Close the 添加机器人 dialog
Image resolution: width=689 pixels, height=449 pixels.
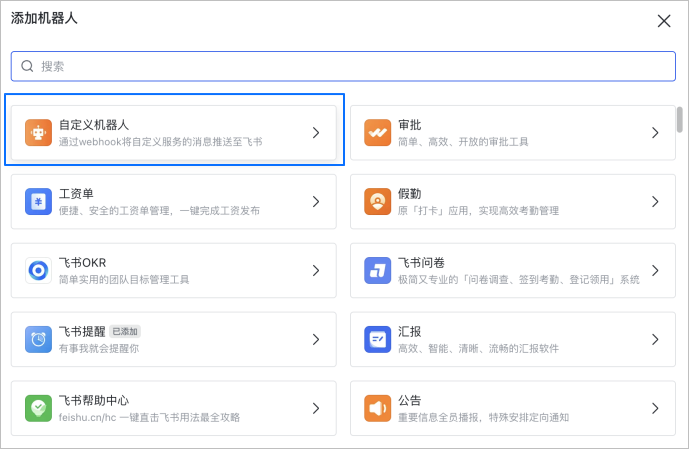(664, 21)
